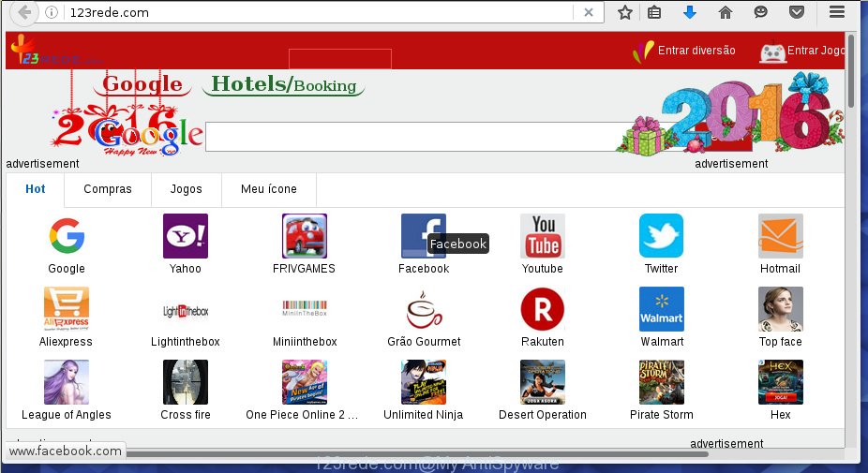The height and width of the screenshot is (473, 868).
Task: Select the Google search engine tab
Action: click(142, 84)
